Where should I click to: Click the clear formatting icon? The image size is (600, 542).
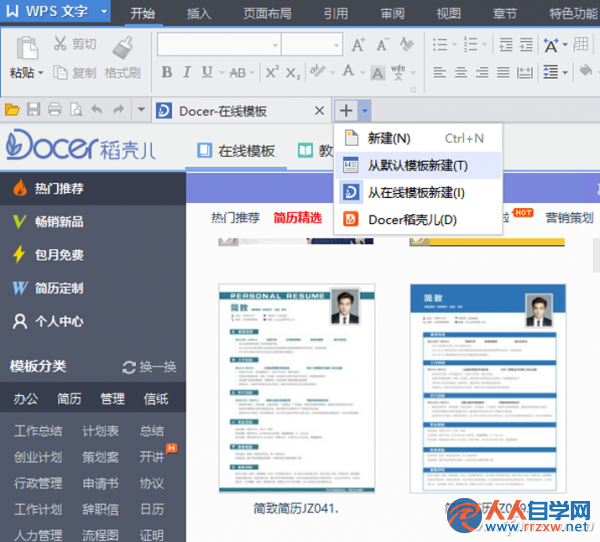[406, 44]
